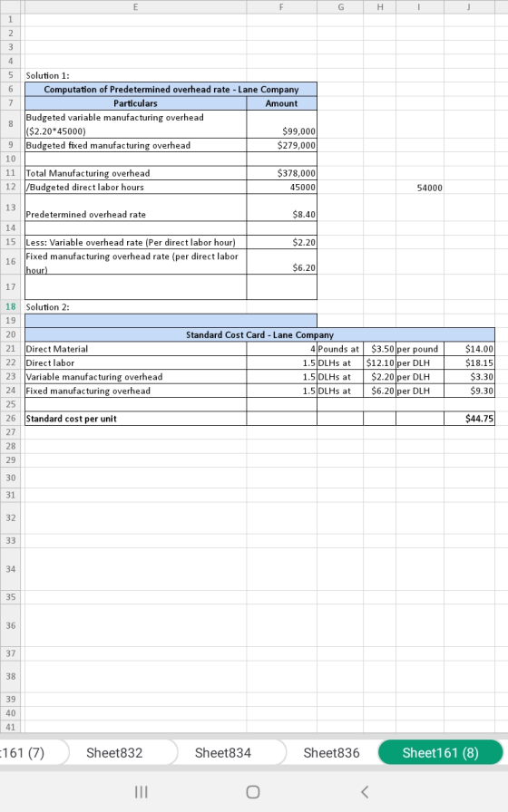Screen dimensions: 508x812
Task: Click the '/Budgeted direct labor hours' cell
Action: (x=135, y=187)
